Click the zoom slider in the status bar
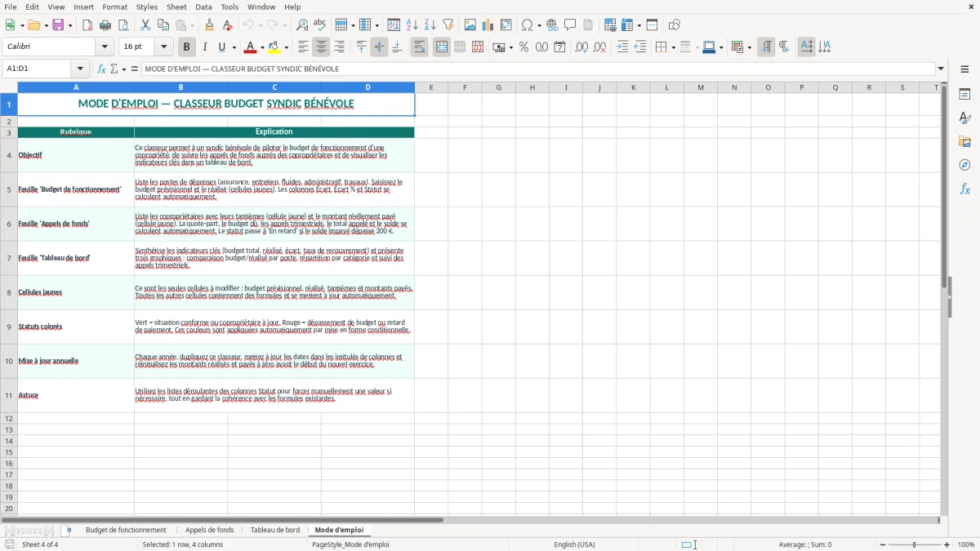This screenshot has width=980, height=551. point(914,544)
